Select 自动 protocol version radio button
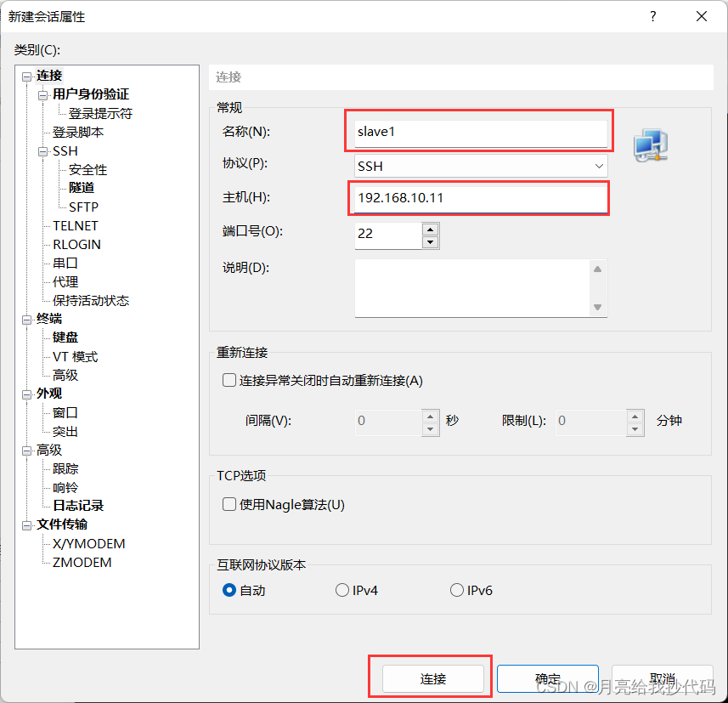Screen dimensions: 728x703 pos(229,590)
